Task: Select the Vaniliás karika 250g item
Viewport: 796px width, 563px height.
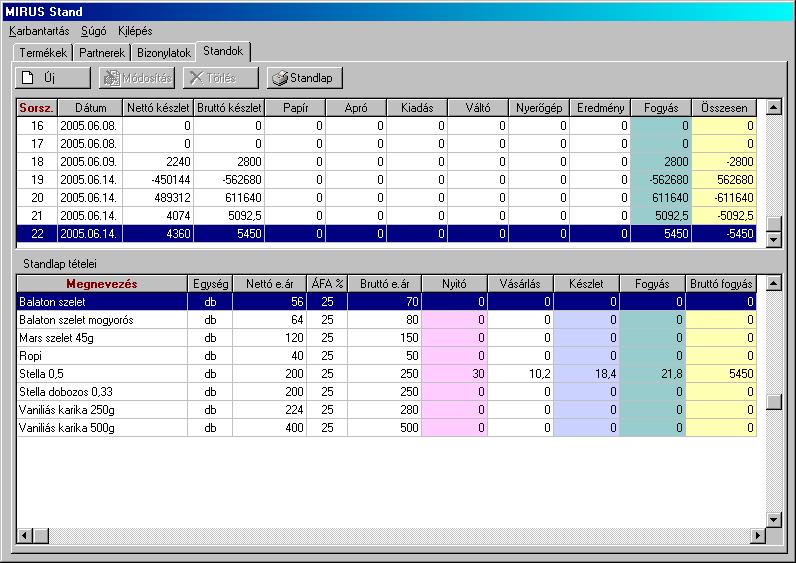Action: pyautogui.click(x=386, y=410)
